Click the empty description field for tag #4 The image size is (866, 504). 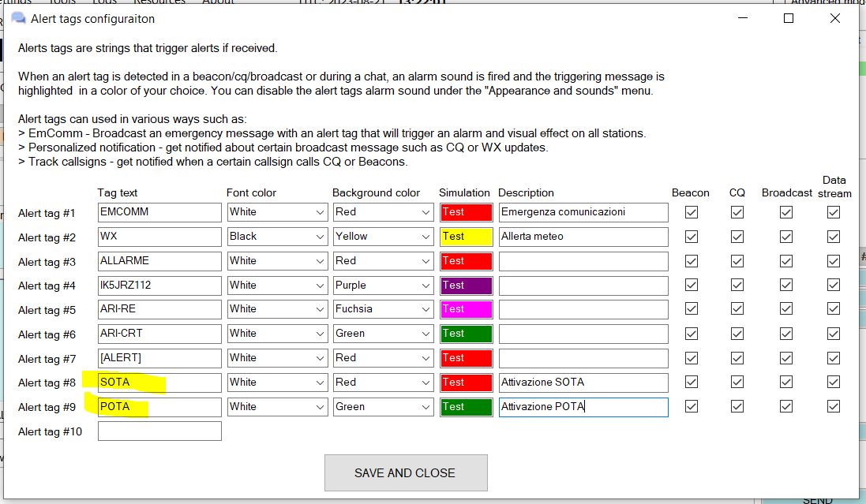(583, 286)
